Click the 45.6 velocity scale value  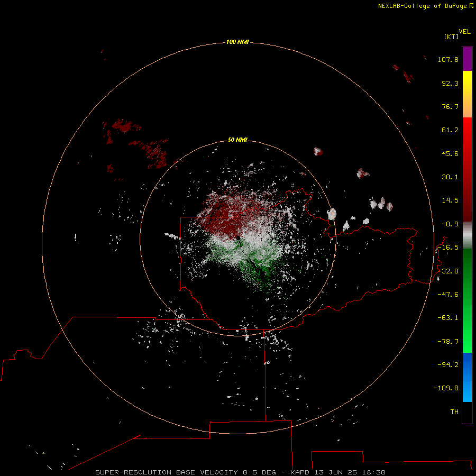point(450,153)
